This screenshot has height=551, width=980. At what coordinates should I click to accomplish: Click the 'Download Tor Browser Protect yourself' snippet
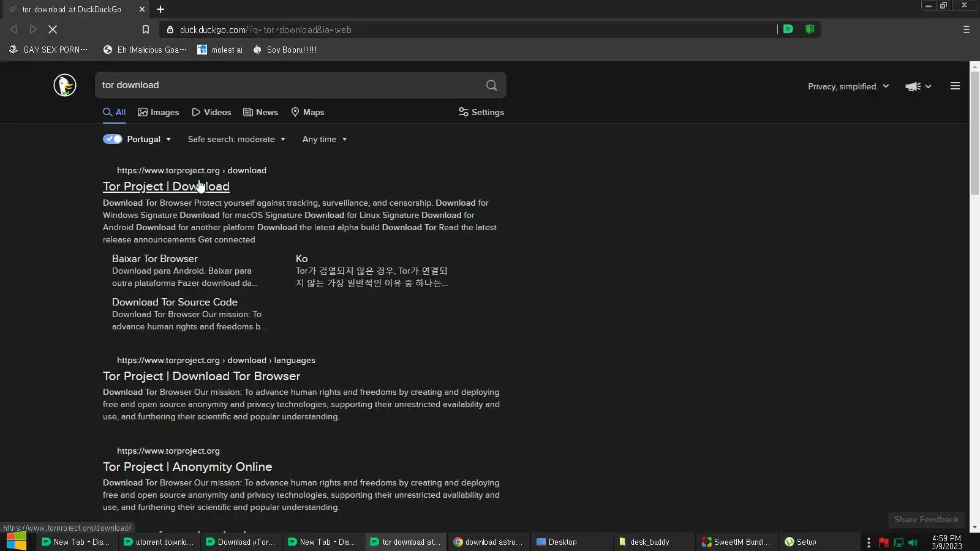tap(300, 221)
